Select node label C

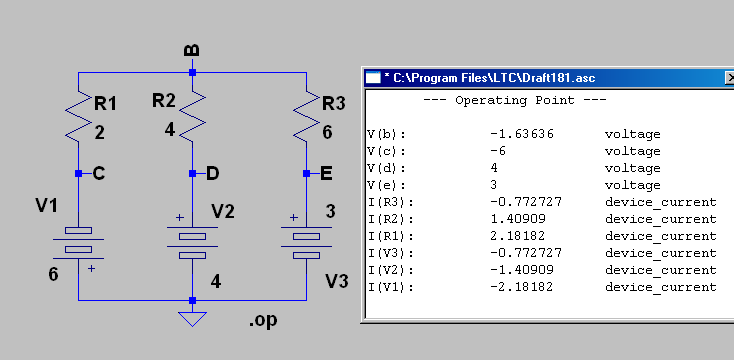click(x=99, y=174)
